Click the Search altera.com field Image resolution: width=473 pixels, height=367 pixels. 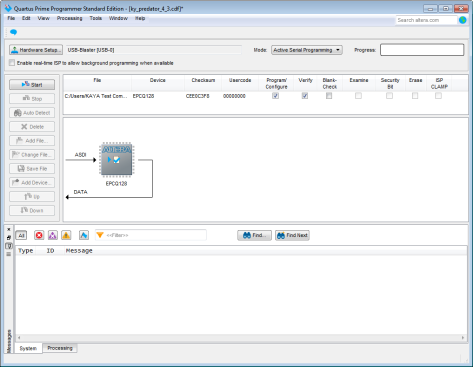pos(426,20)
